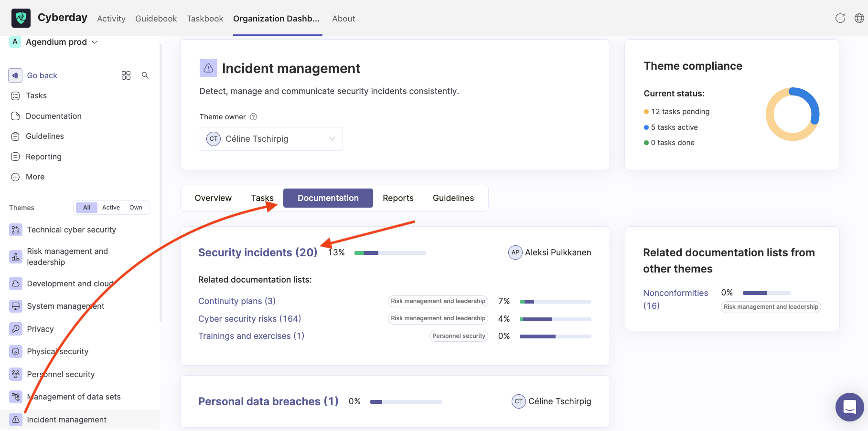Click the Tasks checklist icon in sidebar
Viewport: 868px width, 431px height.
tap(15, 96)
